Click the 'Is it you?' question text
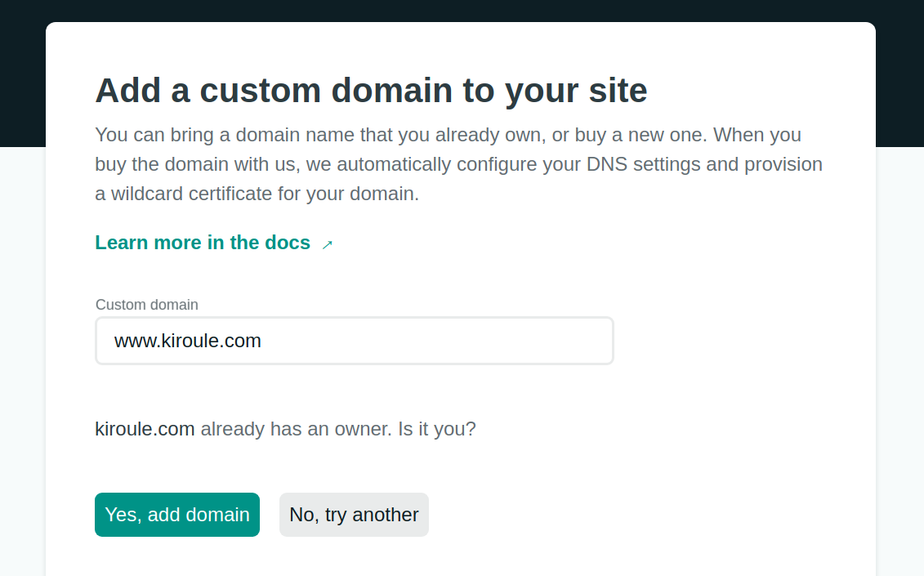The width and height of the screenshot is (924, 576). point(436,429)
